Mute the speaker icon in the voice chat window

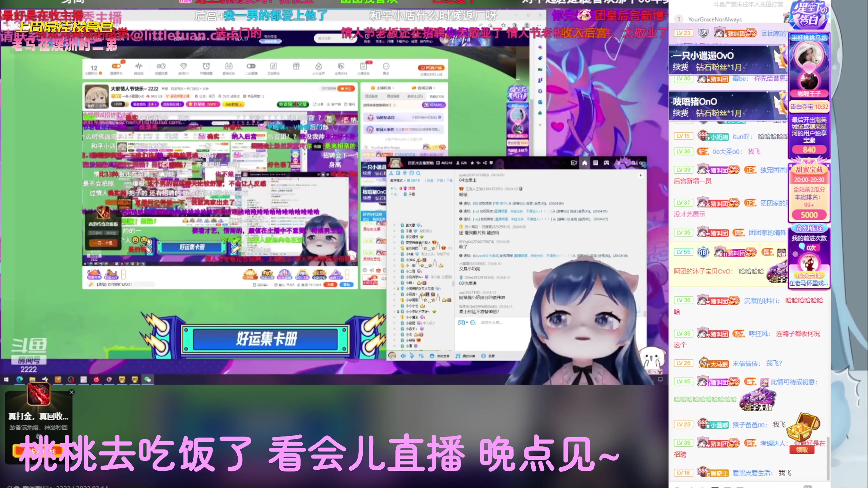point(403,356)
